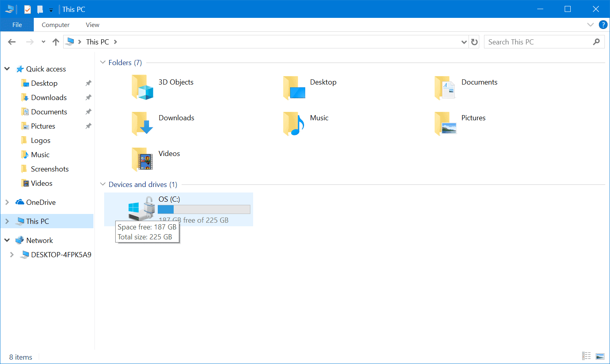The height and width of the screenshot is (364, 610).
Task: Open the View ribbon tab
Action: [x=92, y=25]
